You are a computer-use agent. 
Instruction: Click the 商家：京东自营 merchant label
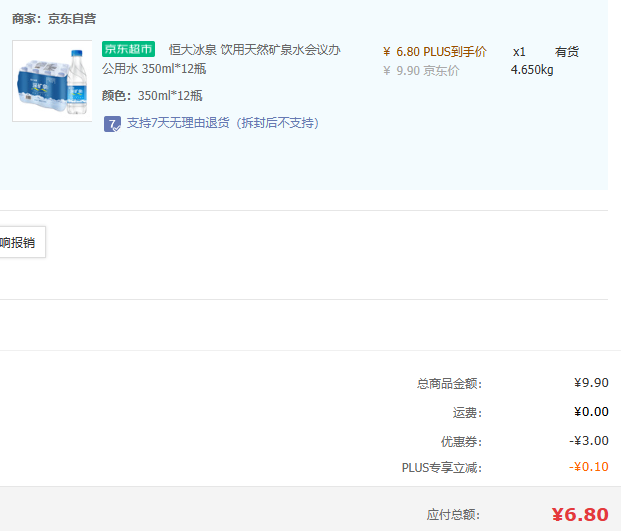click(x=54, y=19)
